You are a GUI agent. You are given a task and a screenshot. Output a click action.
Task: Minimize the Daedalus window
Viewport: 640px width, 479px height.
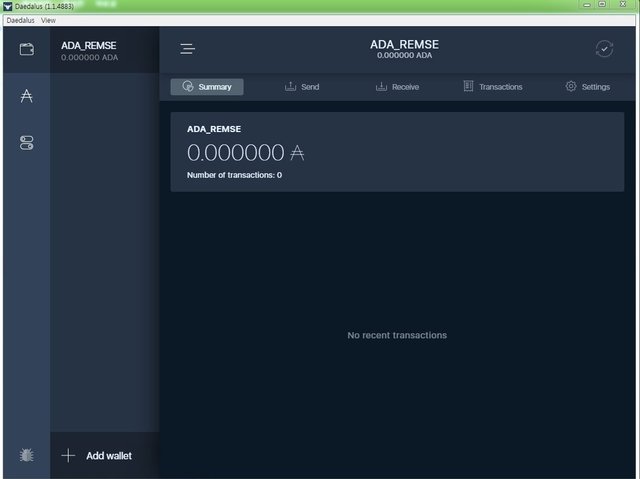point(587,5)
